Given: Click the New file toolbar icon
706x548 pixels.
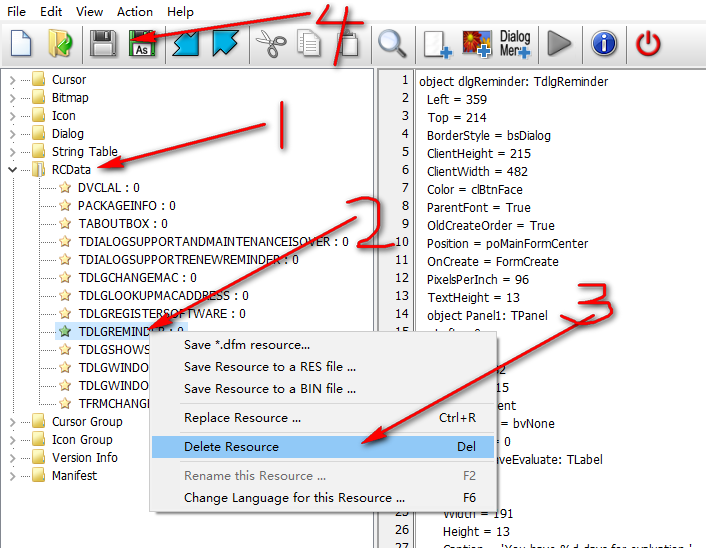Looking at the screenshot, I should point(21,43).
